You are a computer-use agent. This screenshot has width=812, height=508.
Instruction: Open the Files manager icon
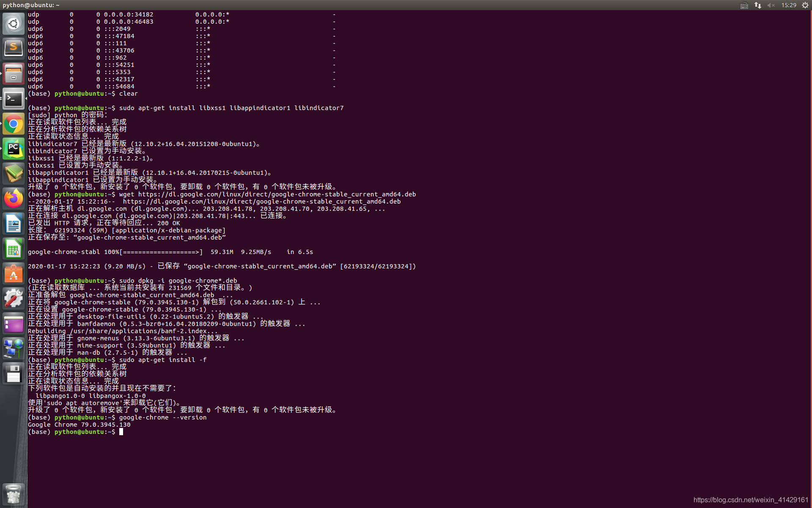pos(14,74)
